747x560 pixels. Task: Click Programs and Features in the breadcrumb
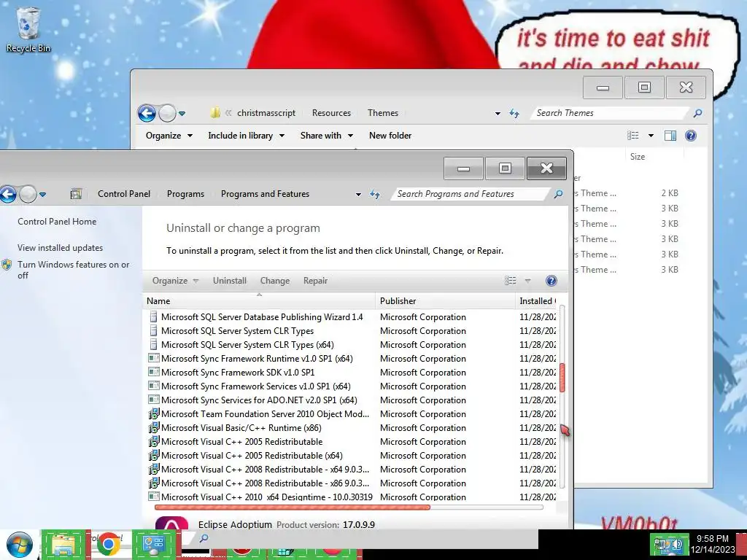(x=265, y=194)
